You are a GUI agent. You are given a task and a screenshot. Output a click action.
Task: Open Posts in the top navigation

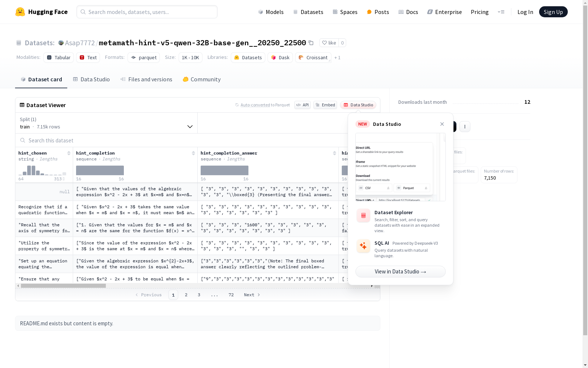point(378,12)
